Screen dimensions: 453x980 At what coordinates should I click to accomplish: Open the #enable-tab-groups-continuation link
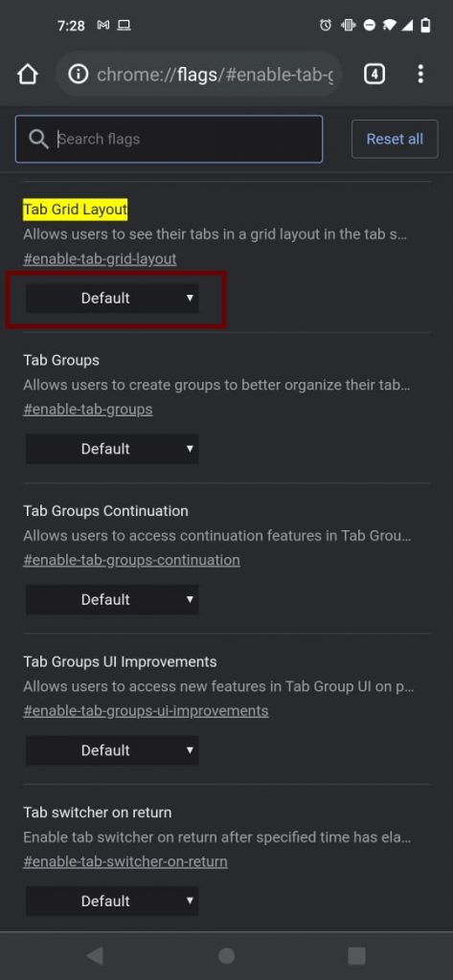tap(131, 560)
